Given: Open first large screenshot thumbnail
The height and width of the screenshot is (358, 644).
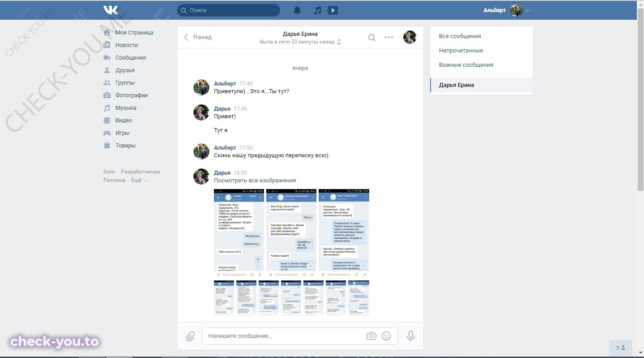Looking at the screenshot, I should [x=239, y=233].
